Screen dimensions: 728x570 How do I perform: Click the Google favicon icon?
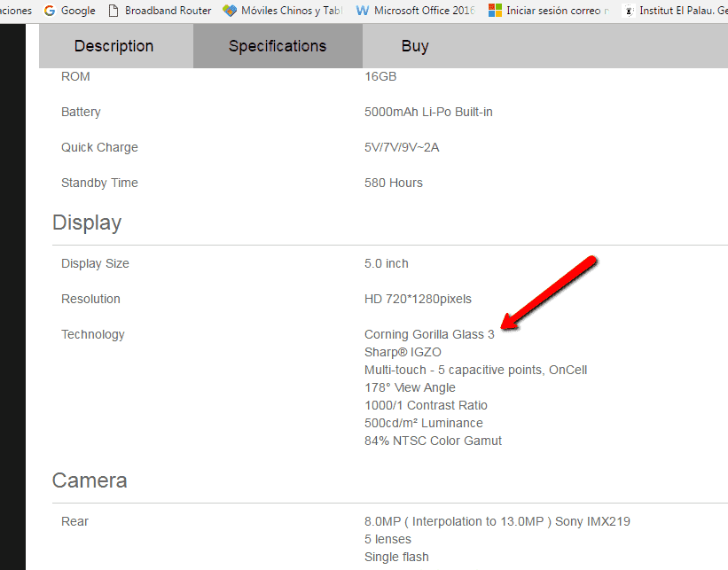tap(50, 11)
